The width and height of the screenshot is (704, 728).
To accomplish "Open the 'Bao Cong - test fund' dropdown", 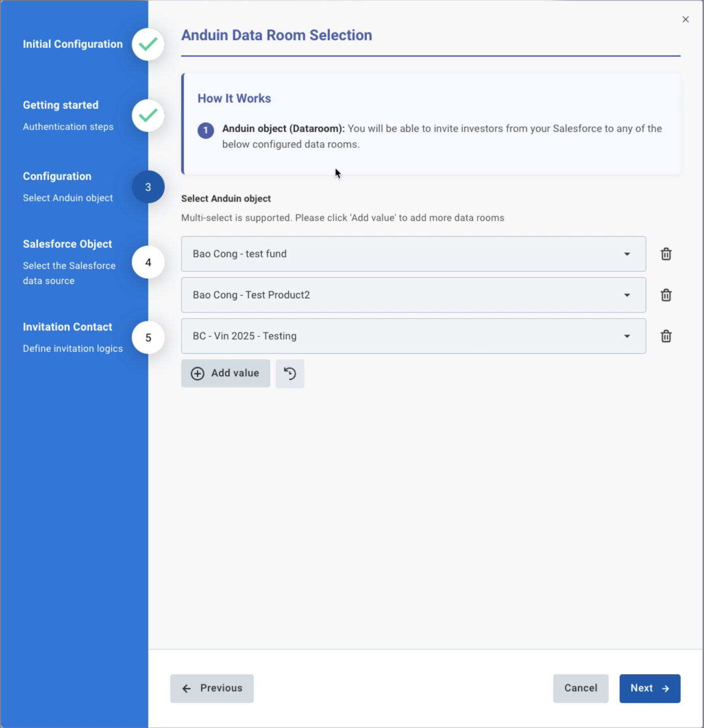I will point(413,254).
